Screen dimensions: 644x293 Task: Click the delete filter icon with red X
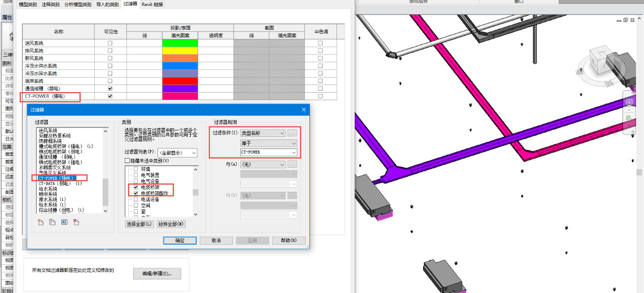[76, 222]
